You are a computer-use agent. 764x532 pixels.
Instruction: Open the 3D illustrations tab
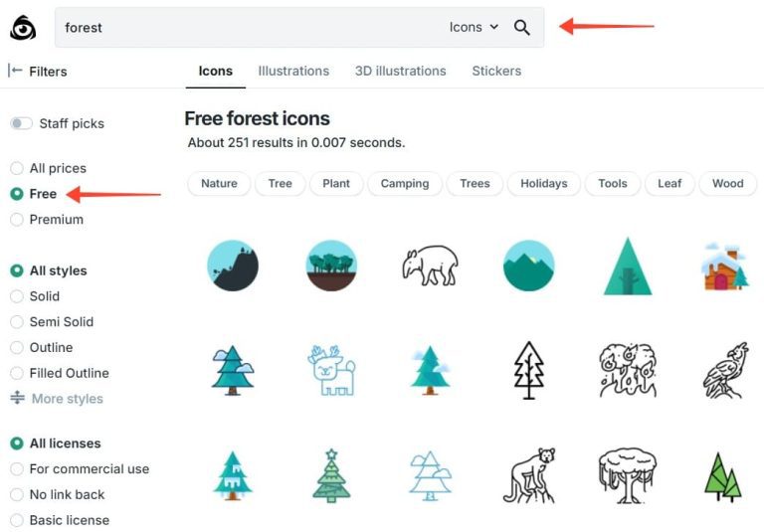(x=400, y=71)
